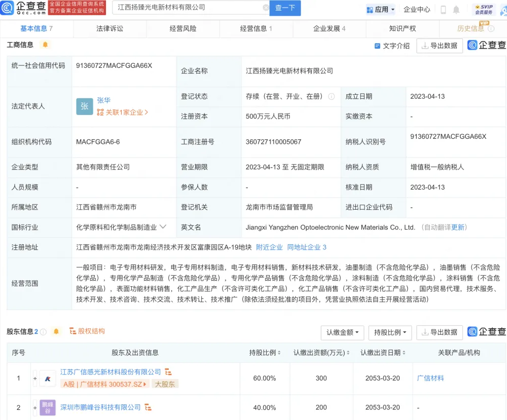This screenshot has height=420, width=507.
Task: Click the mobile phone icon in top bar
Action: click(x=443, y=9)
